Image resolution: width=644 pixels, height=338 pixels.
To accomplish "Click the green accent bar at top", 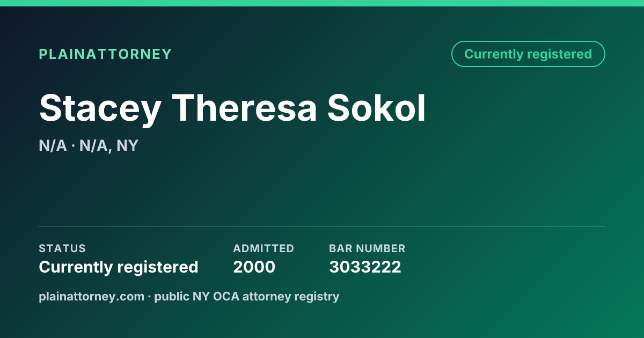I will tap(322, 3).
